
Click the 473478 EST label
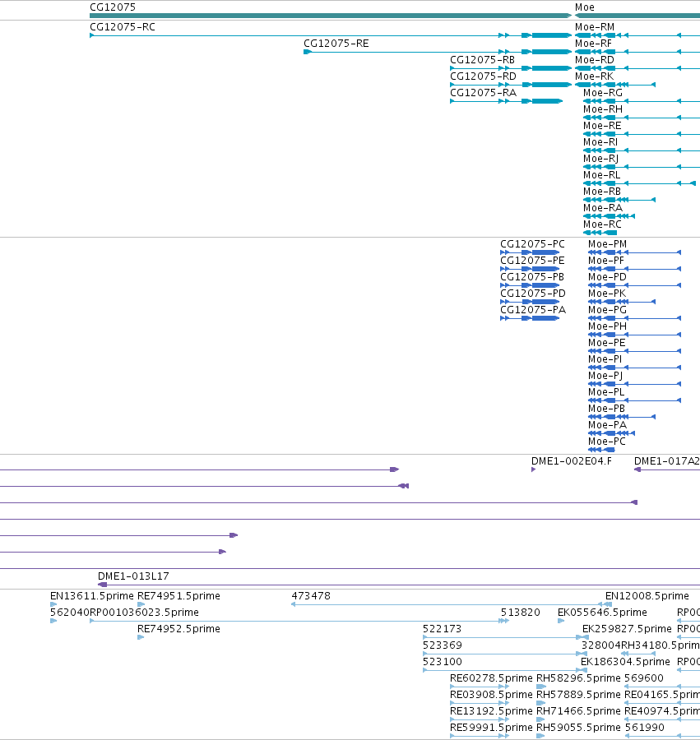311,596
